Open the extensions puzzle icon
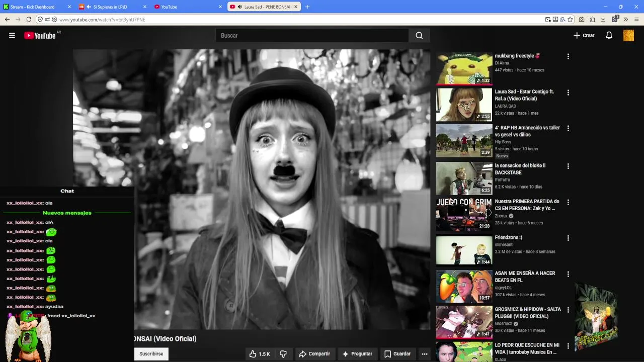 593,20
